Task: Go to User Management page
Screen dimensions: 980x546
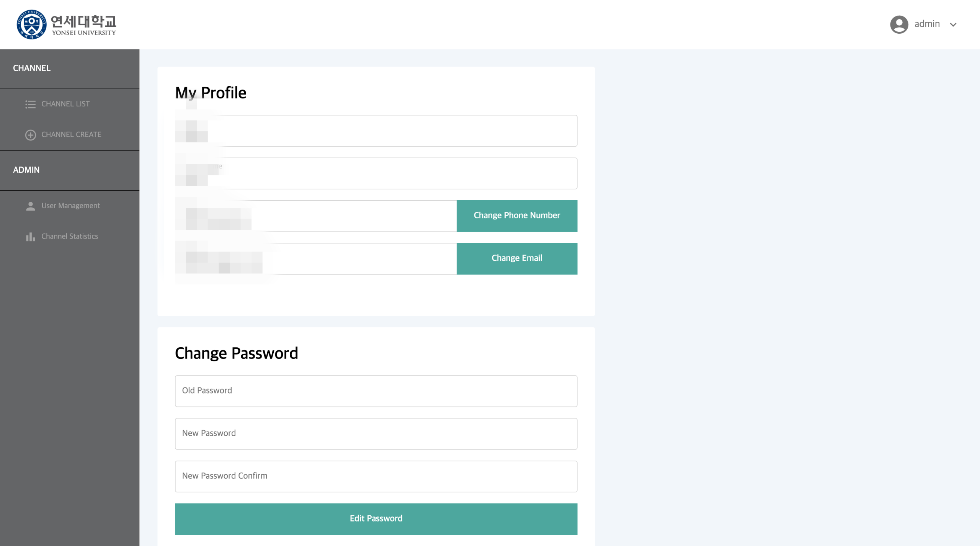Action: [x=70, y=206]
